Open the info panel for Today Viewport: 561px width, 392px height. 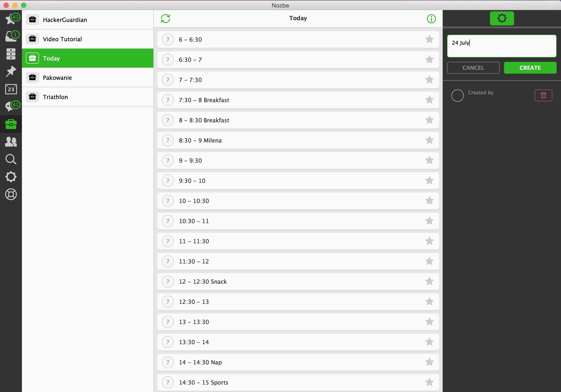pos(431,18)
